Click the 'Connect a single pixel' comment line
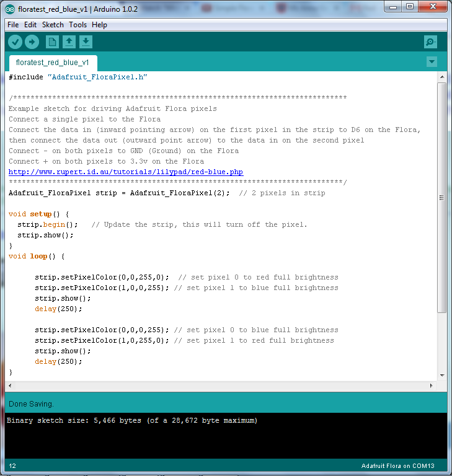The width and height of the screenshot is (452, 476). 84,119
